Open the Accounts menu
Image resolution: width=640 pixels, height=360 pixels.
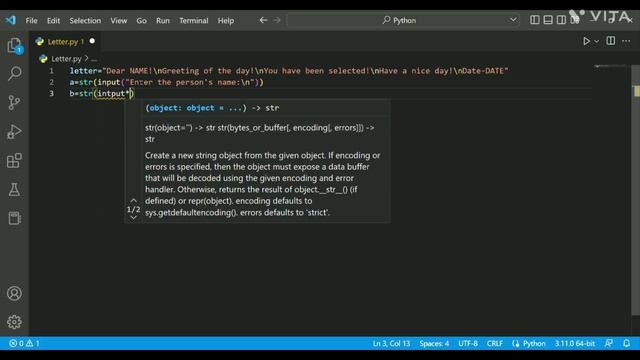(x=14, y=293)
